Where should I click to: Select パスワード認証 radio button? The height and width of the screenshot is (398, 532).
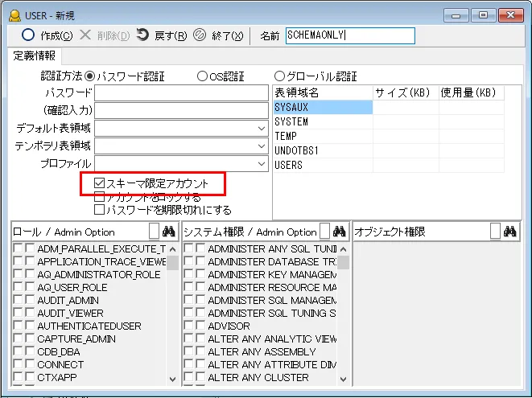point(89,76)
